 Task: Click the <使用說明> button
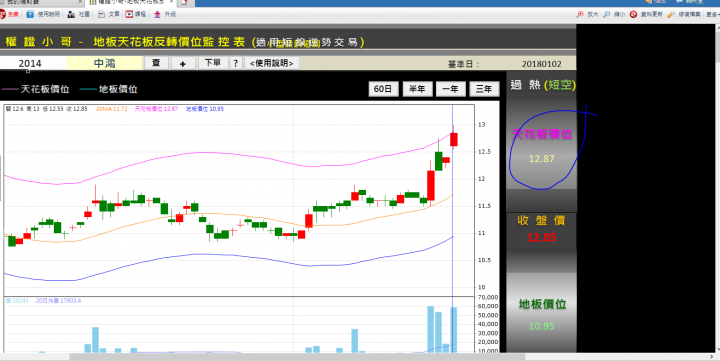[272, 63]
